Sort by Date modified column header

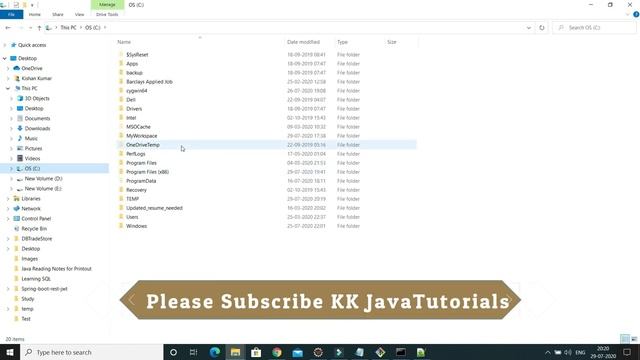click(x=303, y=42)
